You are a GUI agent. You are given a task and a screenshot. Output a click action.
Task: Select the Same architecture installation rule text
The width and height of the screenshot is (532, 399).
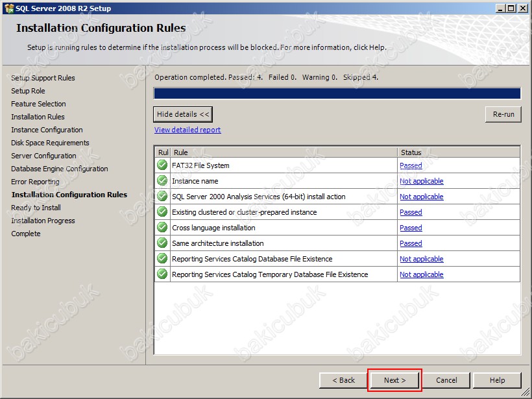coord(218,243)
